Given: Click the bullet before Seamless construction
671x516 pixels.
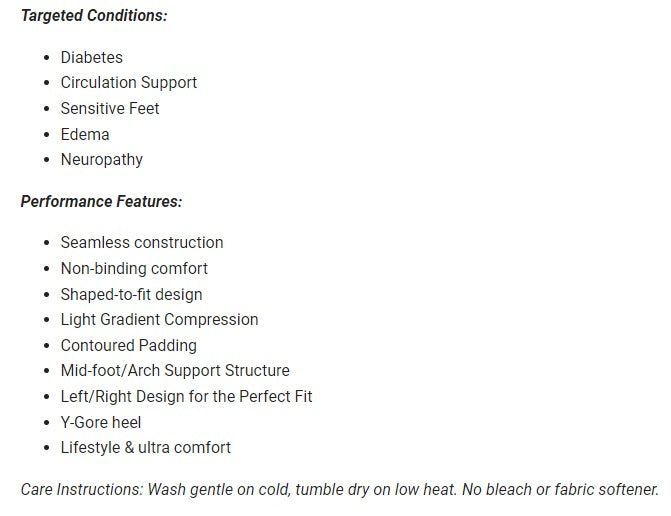Looking at the screenshot, I should click(47, 243).
